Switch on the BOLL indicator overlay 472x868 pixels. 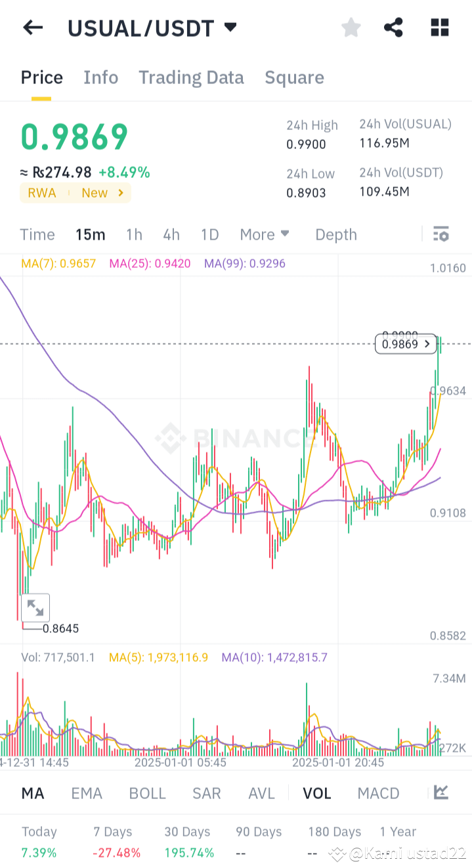click(x=147, y=792)
